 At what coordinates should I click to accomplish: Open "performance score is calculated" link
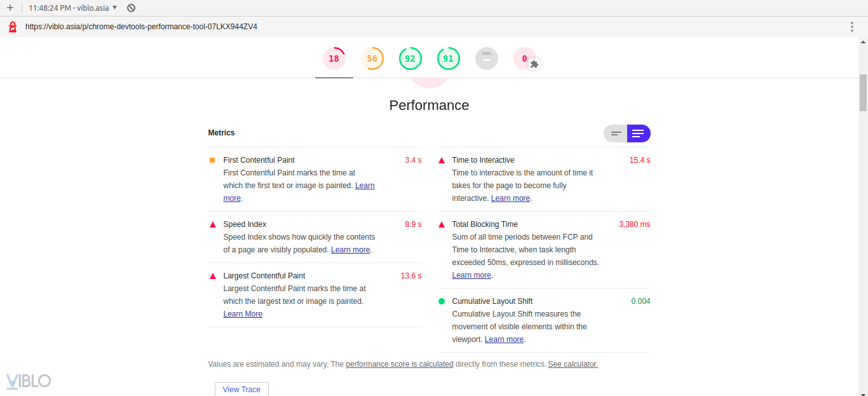click(399, 364)
